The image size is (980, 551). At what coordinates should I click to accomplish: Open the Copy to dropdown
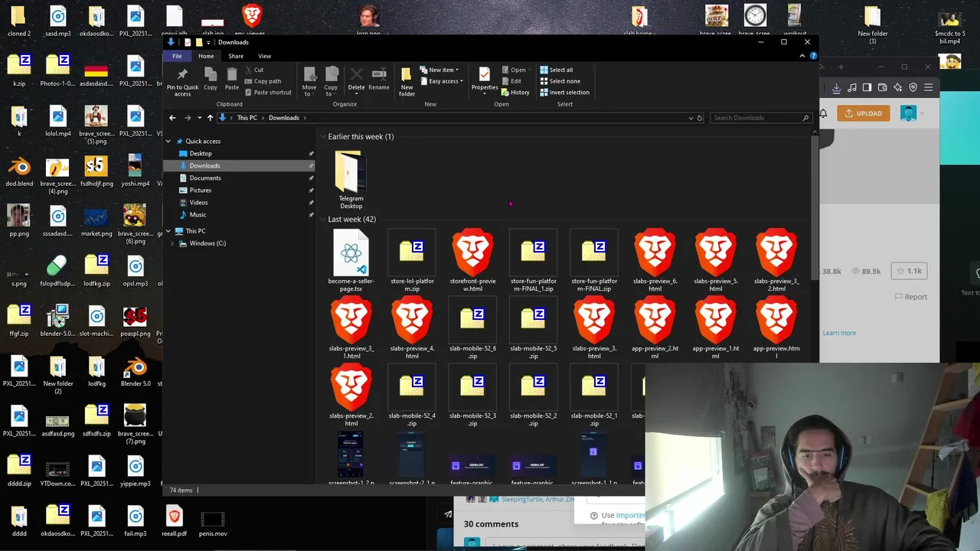331,81
